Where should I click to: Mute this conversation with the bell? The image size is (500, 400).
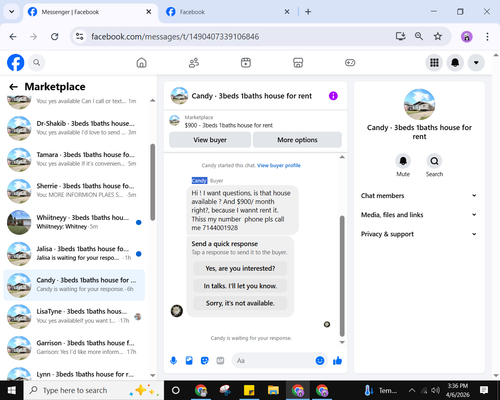[x=403, y=161]
